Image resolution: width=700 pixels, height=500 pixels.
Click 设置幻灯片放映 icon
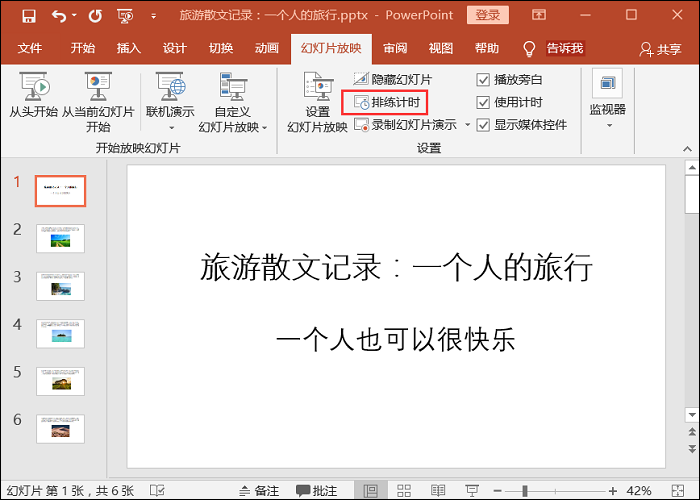(318, 86)
